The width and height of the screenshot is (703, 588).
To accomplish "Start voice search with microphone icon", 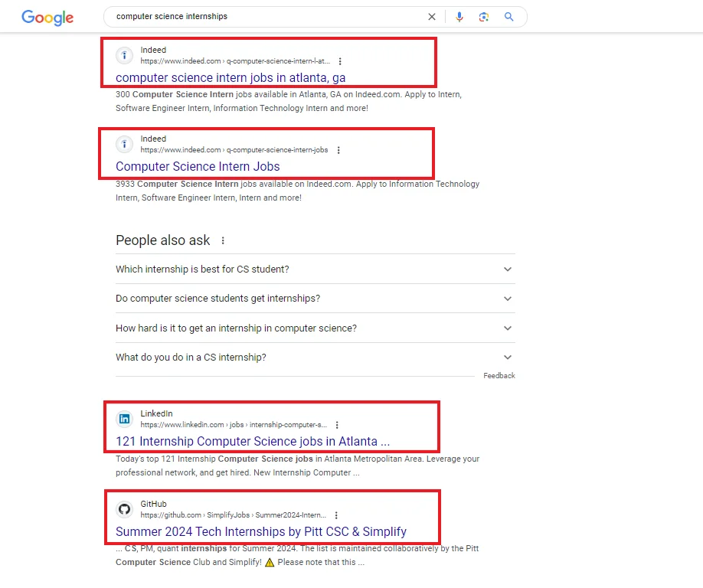I will (x=459, y=17).
